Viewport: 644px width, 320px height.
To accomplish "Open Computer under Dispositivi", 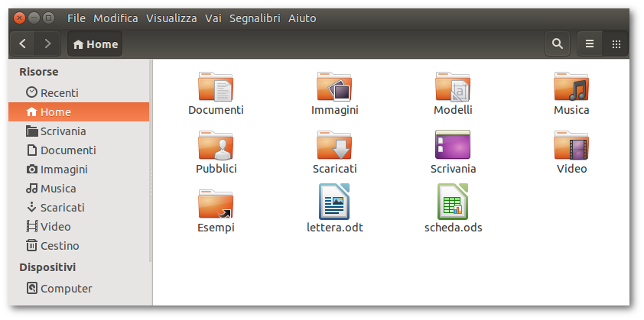I will pos(66,289).
